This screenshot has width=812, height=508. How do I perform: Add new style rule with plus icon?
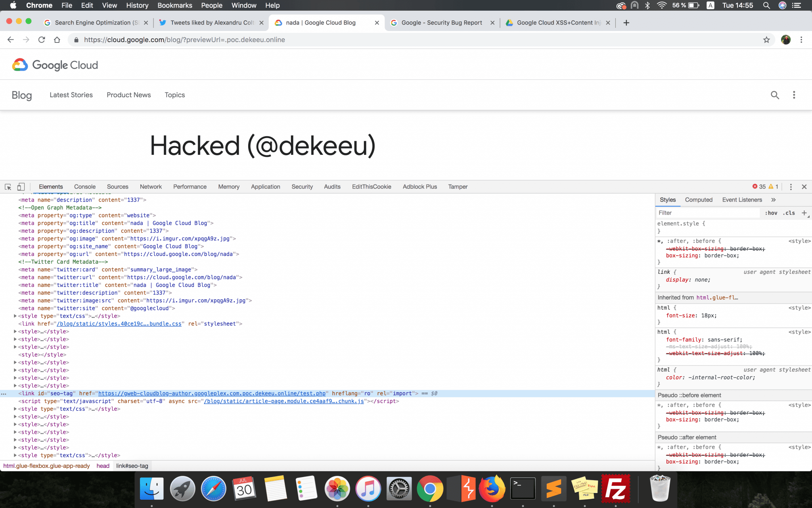coord(804,213)
